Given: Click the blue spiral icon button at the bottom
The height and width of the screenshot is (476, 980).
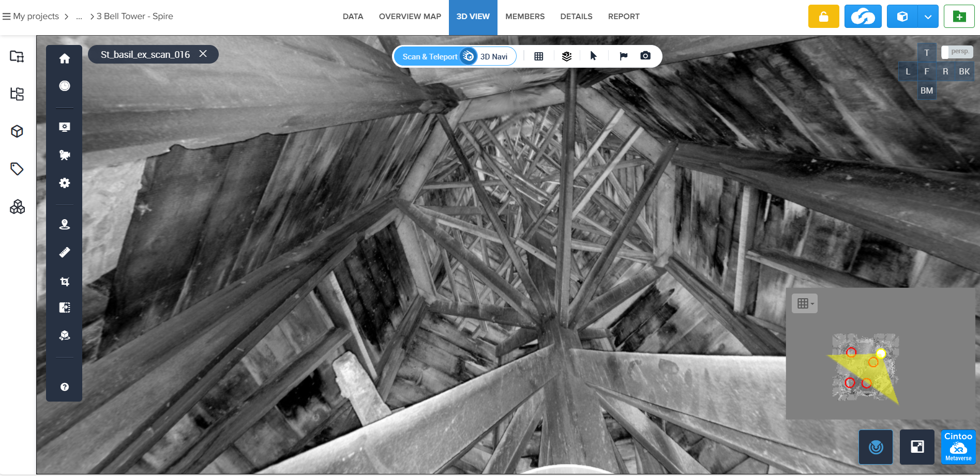Looking at the screenshot, I should tap(876, 447).
